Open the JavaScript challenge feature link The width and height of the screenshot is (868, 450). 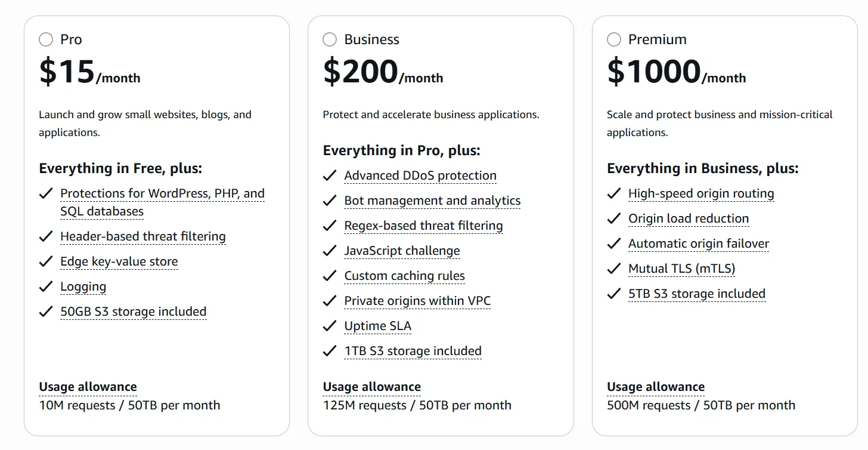pyautogui.click(x=402, y=251)
